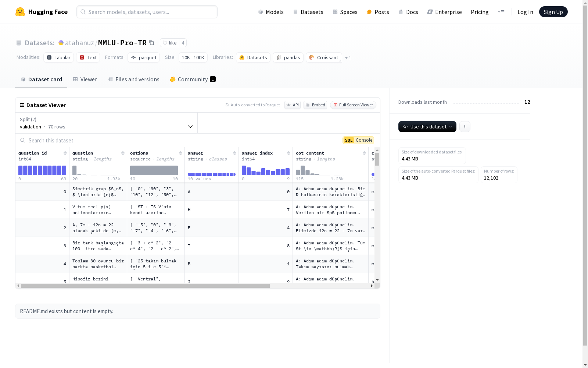The width and height of the screenshot is (588, 368).
Task: Sort the question_id column
Action: pos(65,153)
